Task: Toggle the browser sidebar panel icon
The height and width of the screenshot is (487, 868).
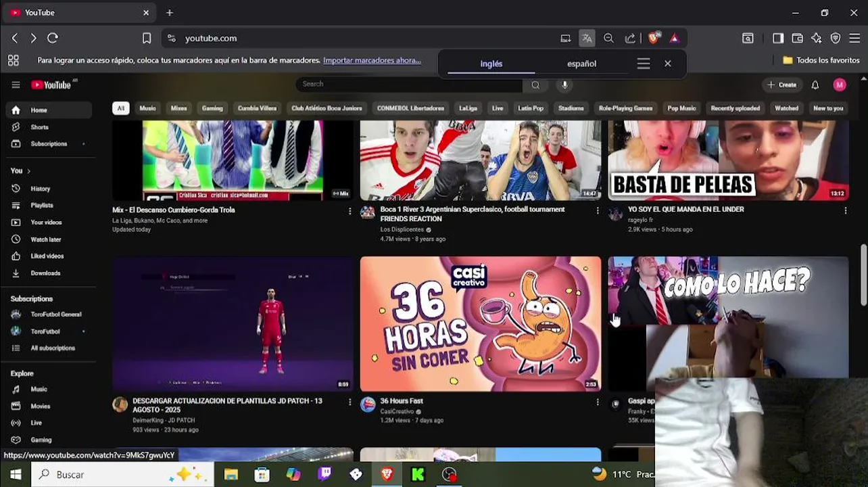Action: click(x=778, y=39)
